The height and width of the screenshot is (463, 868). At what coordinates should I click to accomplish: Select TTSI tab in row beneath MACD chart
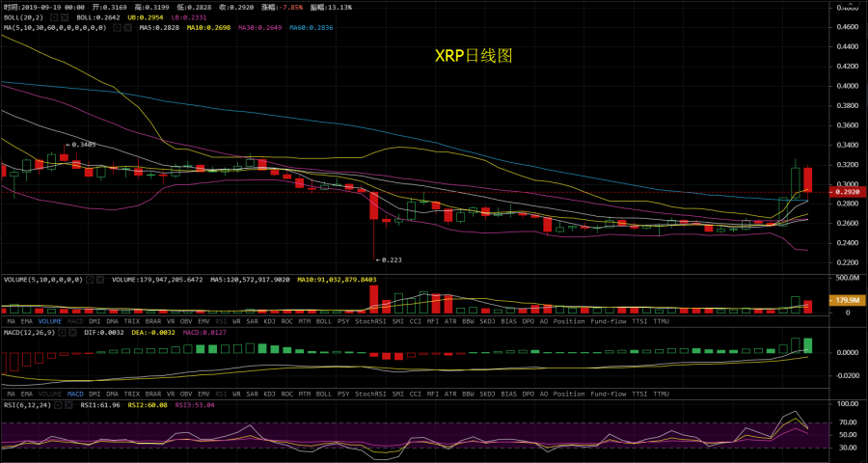[x=640, y=394]
